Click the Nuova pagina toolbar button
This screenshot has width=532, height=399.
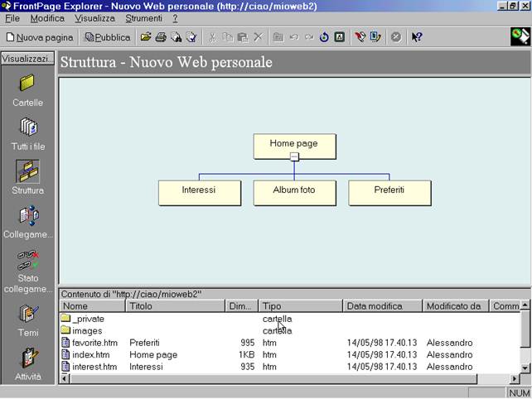[40, 37]
